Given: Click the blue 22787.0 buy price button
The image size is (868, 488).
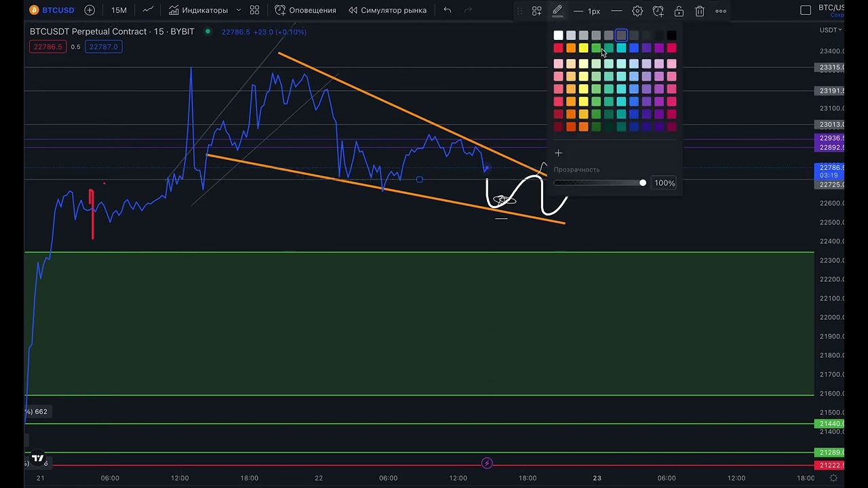Looking at the screenshot, I should [104, 47].
